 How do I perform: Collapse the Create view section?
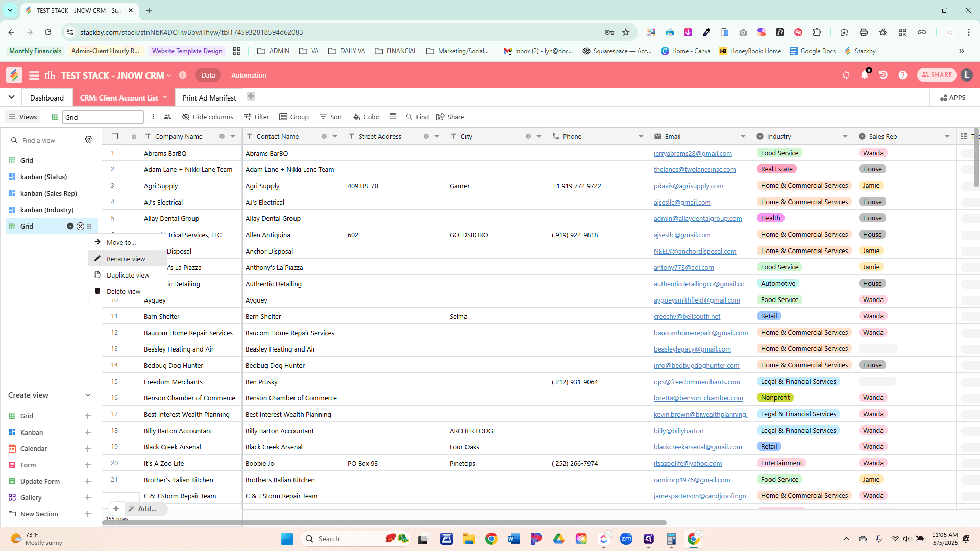pos(88,395)
